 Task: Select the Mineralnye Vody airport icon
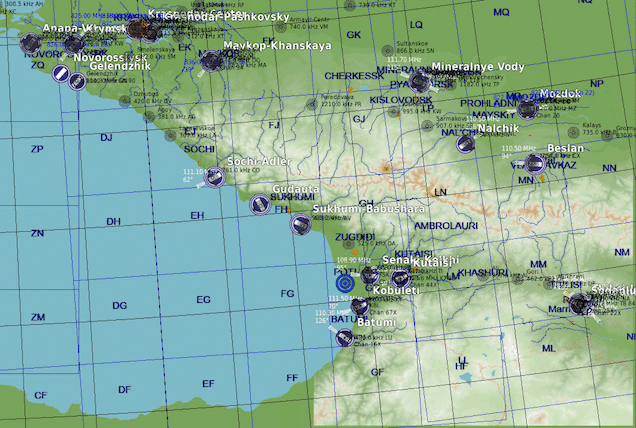click(419, 82)
